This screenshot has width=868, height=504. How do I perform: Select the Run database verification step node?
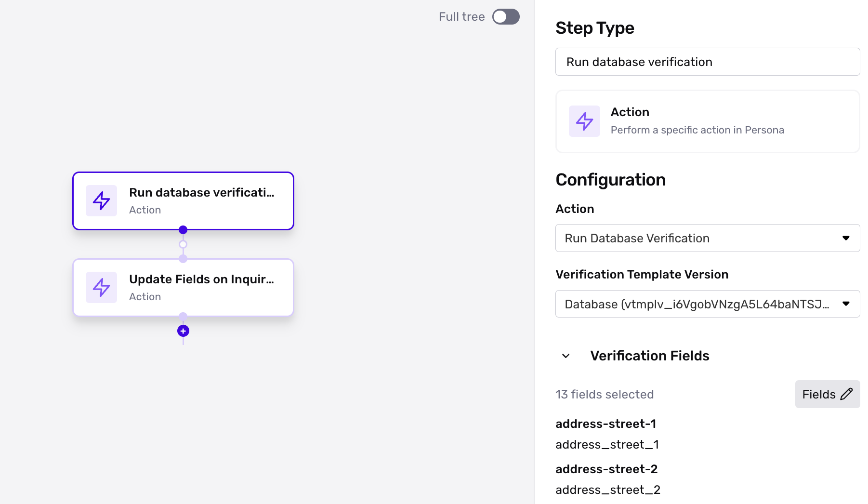tap(183, 201)
